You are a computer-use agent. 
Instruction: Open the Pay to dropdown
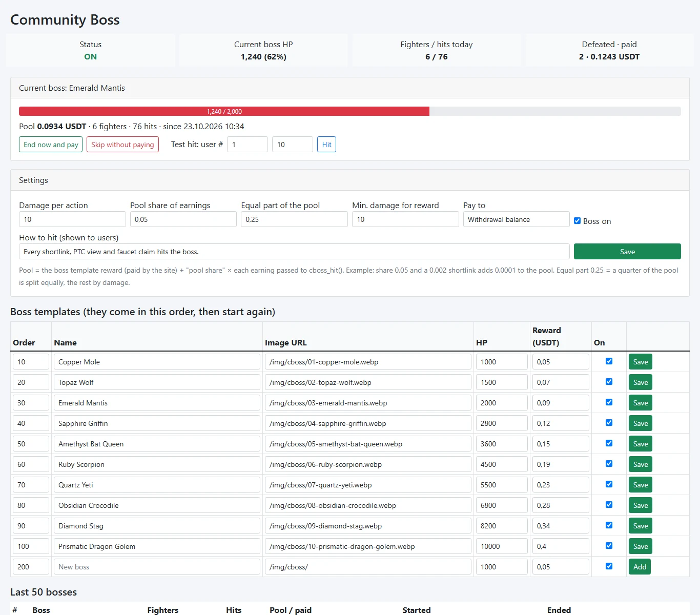516,219
